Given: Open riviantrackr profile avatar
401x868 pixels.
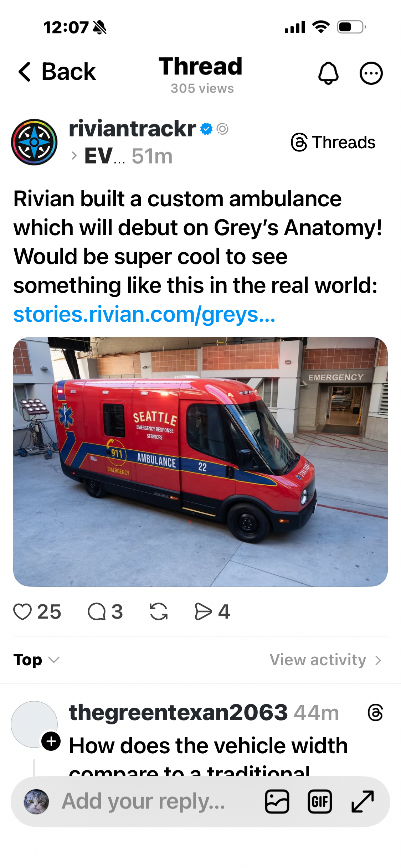Looking at the screenshot, I should [34, 142].
